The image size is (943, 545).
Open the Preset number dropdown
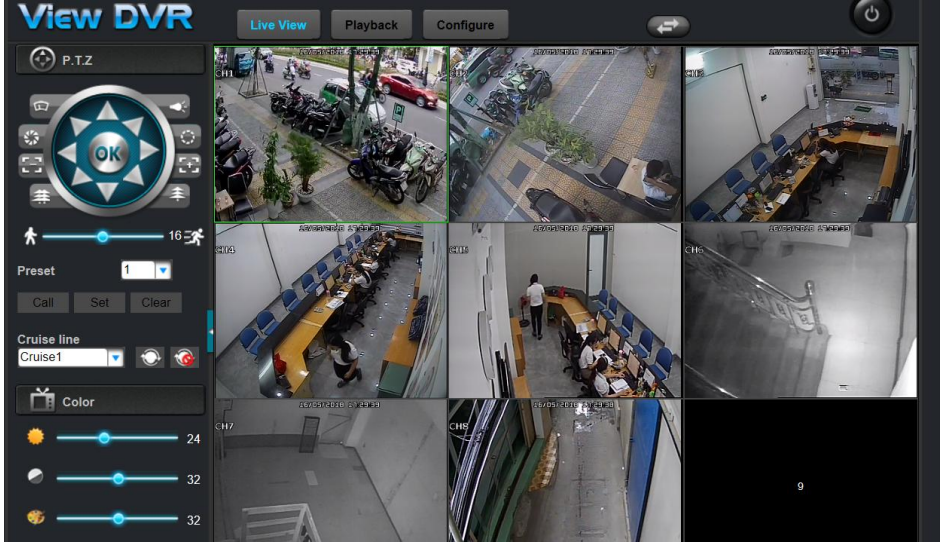coord(163,270)
